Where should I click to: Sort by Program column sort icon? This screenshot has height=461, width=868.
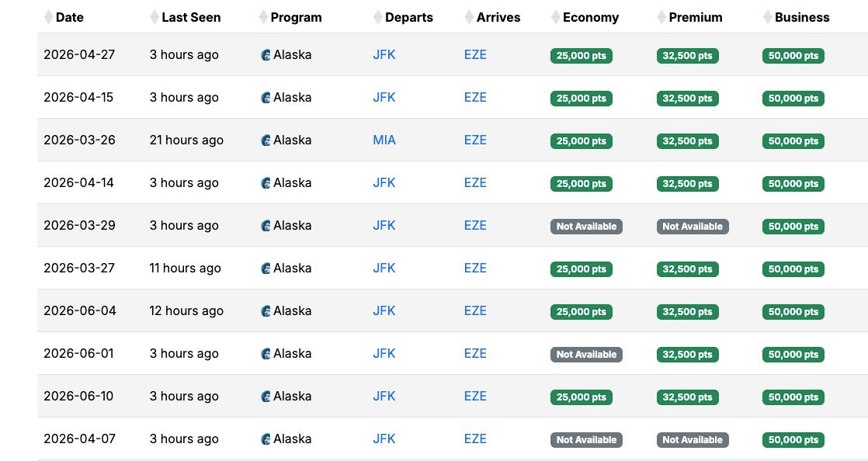263,17
